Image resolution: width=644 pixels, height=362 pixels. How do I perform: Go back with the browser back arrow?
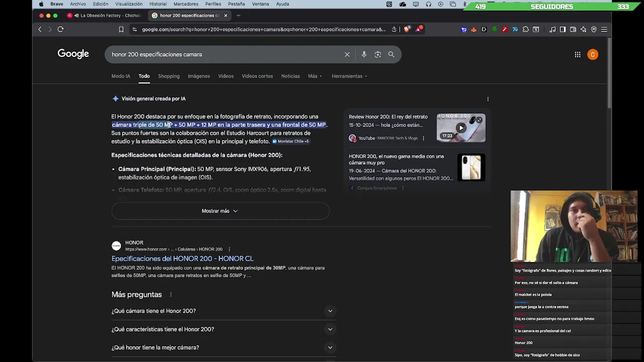(x=40, y=29)
